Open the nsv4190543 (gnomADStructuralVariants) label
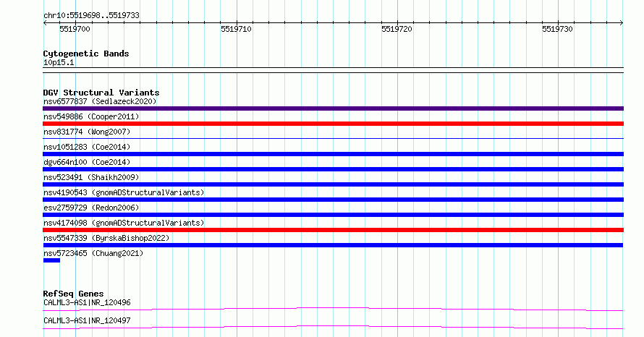Screen dimensions: 644x337 pyautogui.click(x=124, y=192)
